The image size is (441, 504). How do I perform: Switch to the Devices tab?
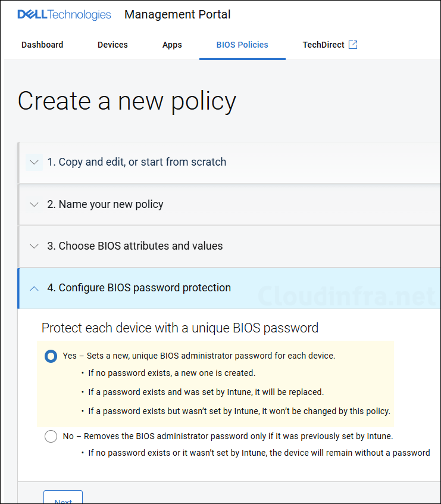click(x=112, y=45)
